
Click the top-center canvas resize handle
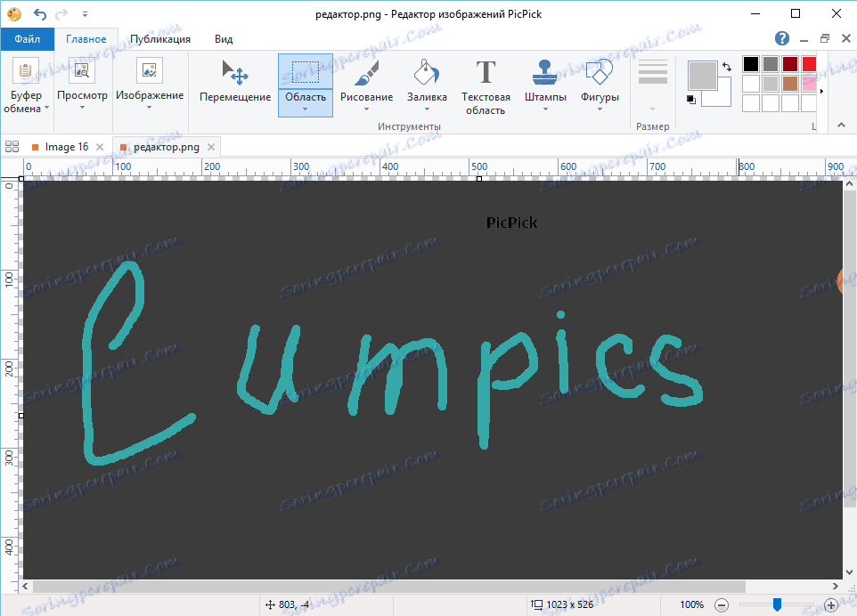pyautogui.click(x=479, y=179)
